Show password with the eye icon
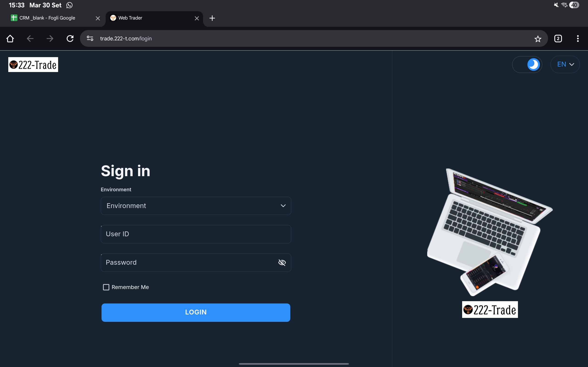 coord(282,263)
